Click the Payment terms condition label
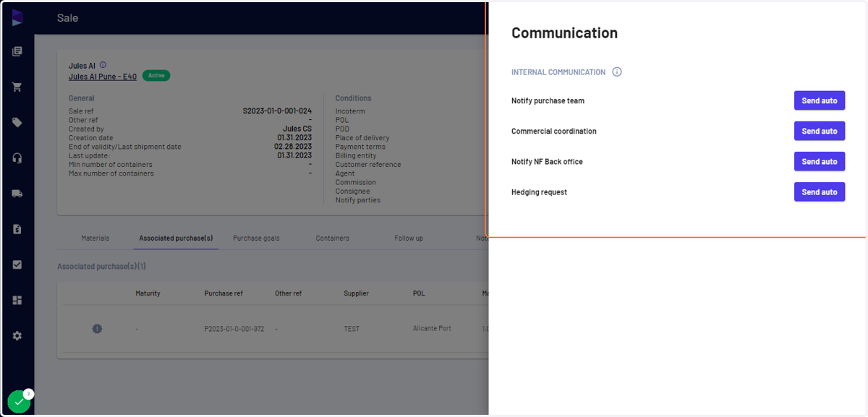The height and width of the screenshot is (417, 868). (x=360, y=147)
